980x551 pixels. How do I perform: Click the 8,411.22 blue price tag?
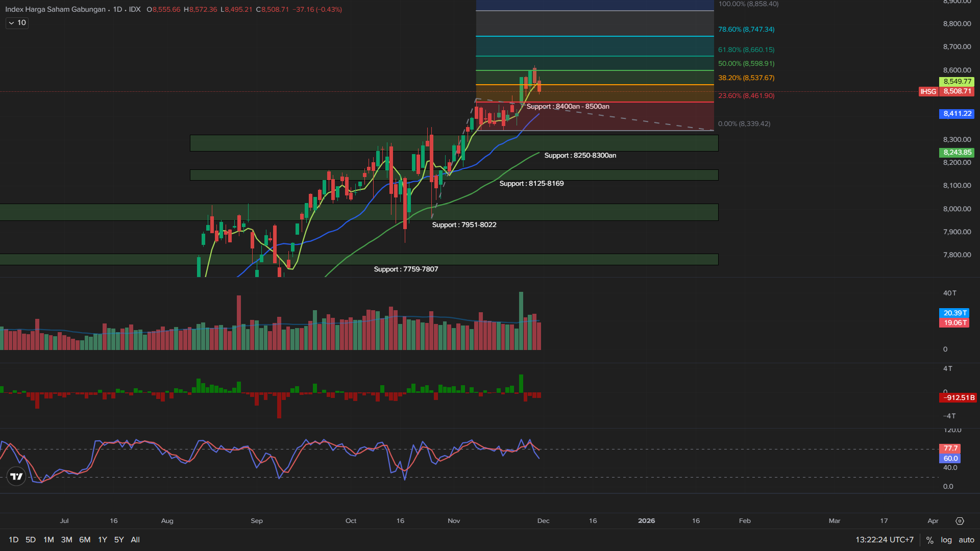(x=957, y=114)
